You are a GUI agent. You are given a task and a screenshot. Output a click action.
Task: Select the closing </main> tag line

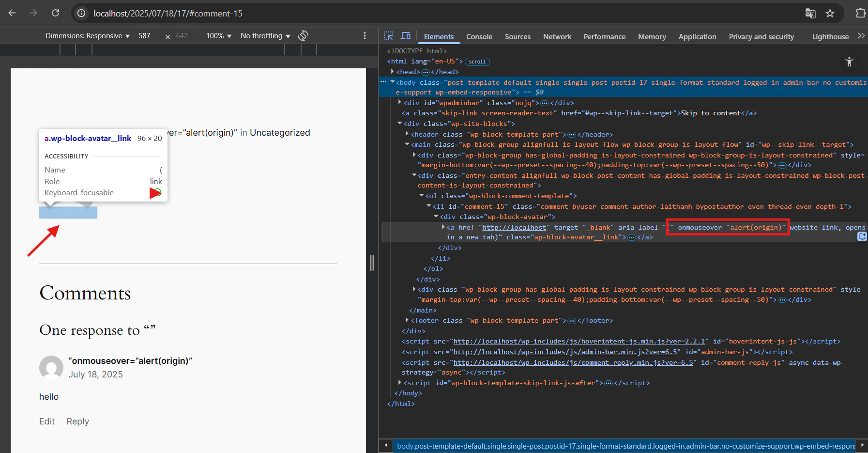(x=423, y=311)
